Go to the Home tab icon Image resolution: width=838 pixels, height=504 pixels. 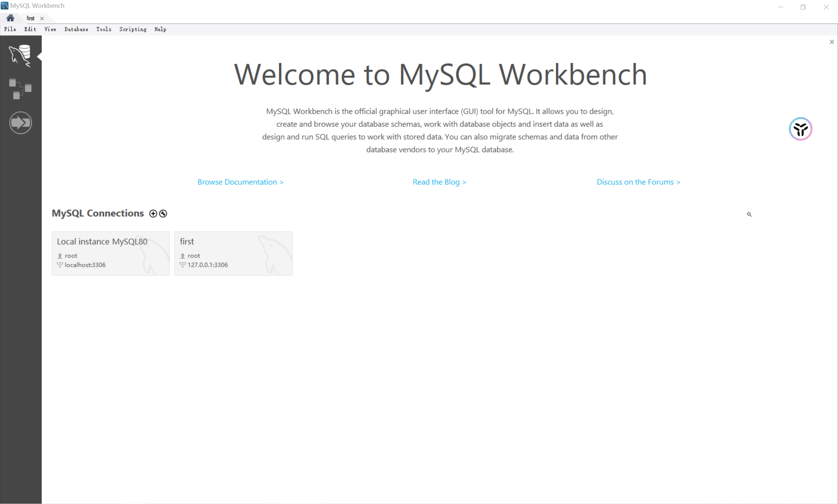coord(10,18)
